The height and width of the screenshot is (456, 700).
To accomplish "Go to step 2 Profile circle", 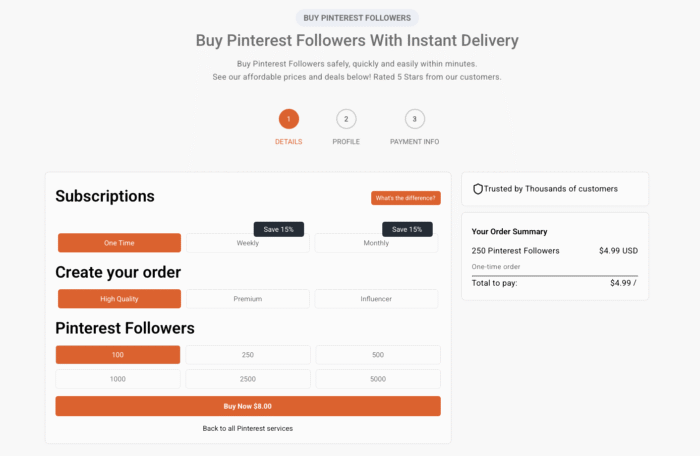I will 346,119.
